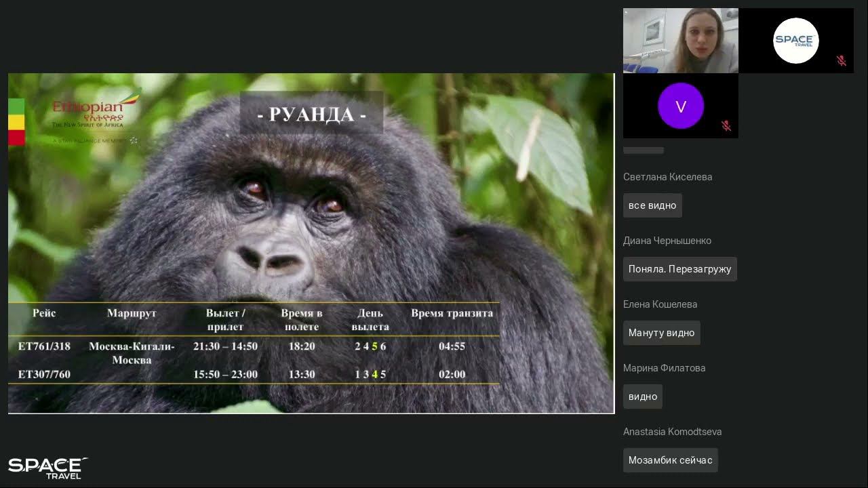Click the chat message 'Поняла. Перезагружу'
The height and width of the screenshot is (488, 868).
679,269
